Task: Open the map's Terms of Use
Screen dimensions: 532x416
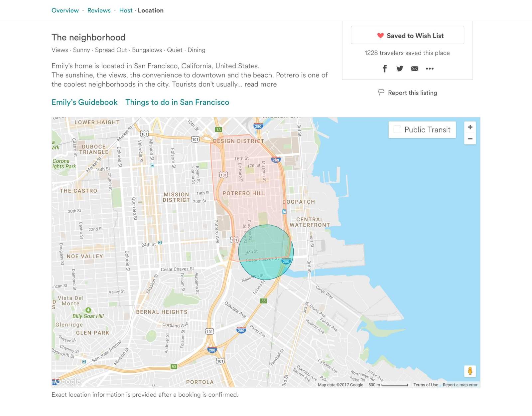Action: coord(425,384)
